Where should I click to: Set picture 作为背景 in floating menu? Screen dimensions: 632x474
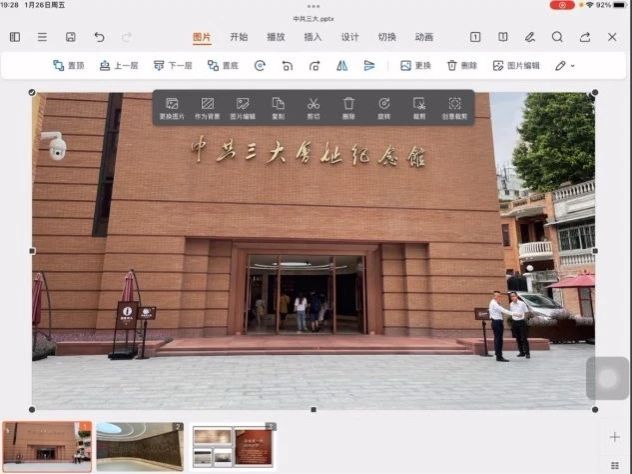pos(208,108)
